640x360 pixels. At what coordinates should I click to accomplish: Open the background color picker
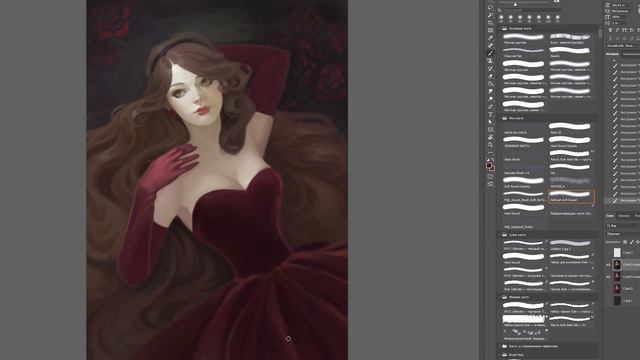point(493,169)
